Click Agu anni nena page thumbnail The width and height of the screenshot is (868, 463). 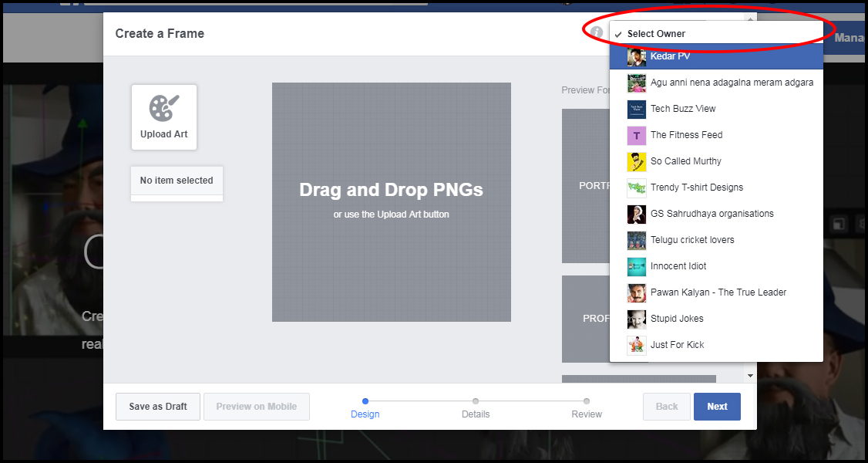(x=637, y=83)
